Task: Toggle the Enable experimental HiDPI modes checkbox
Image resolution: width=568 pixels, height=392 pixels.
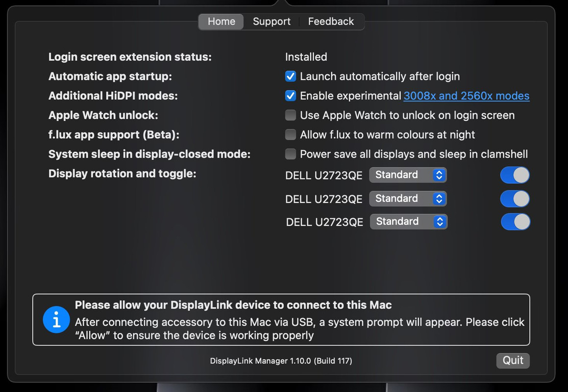Action: [x=291, y=96]
